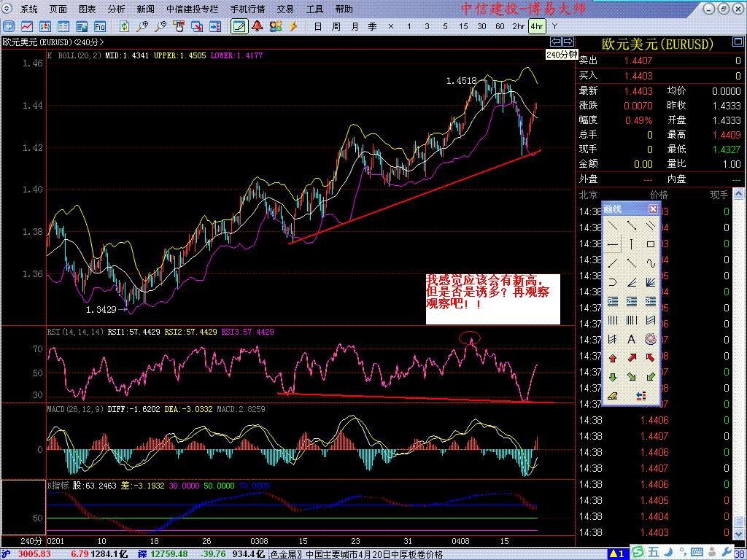Click the scrolling news ticker headline
This screenshot has height=560, width=747.
356,555
